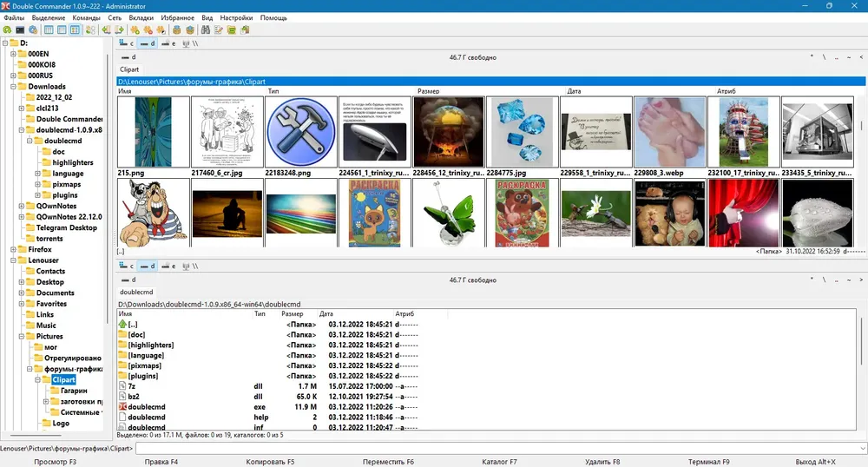Click Копировать F5 button
The width and height of the screenshot is (868, 467).
[270, 462]
